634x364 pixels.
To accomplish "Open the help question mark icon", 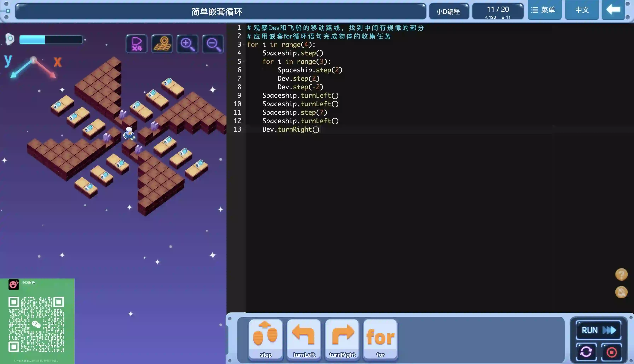I will tap(621, 274).
